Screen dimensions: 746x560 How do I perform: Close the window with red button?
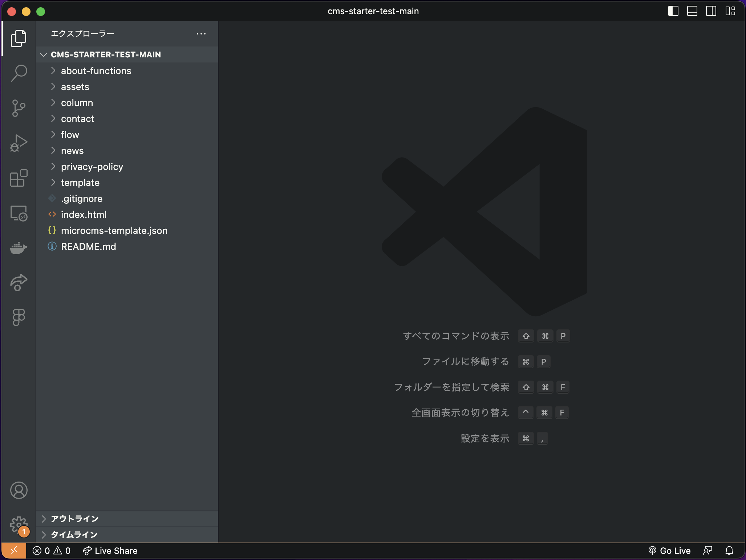tap(12, 12)
